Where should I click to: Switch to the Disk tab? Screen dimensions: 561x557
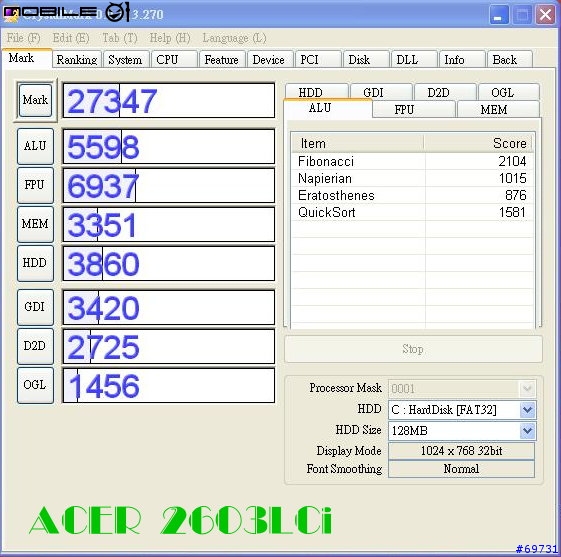coord(366,59)
